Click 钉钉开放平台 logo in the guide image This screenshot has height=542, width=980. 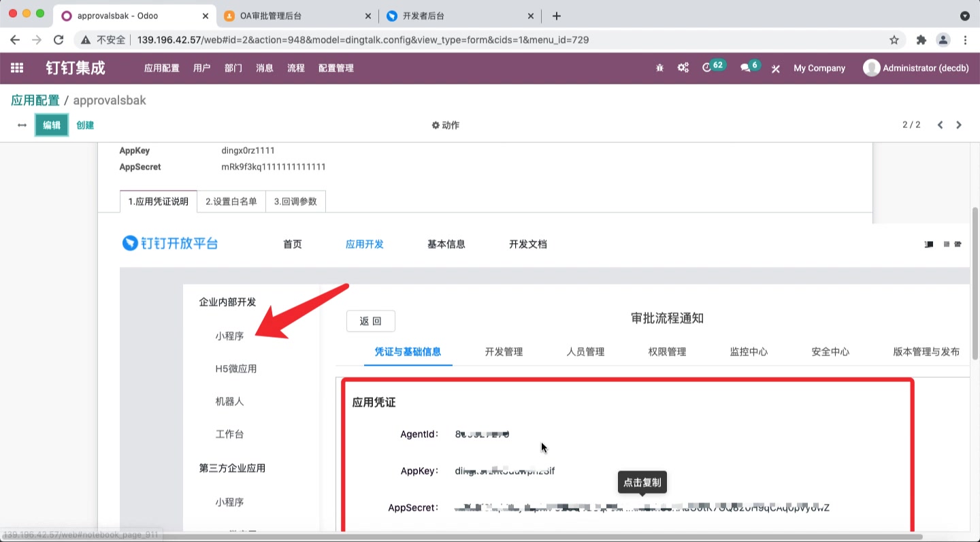170,243
